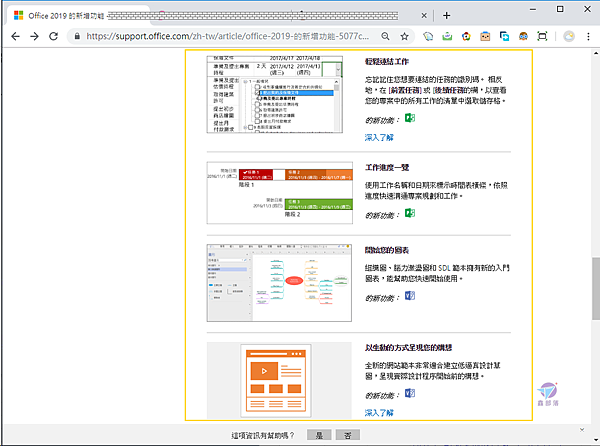Open a new browser tab
Viewport: 600px width, 446px height.
tap(446, 15)
